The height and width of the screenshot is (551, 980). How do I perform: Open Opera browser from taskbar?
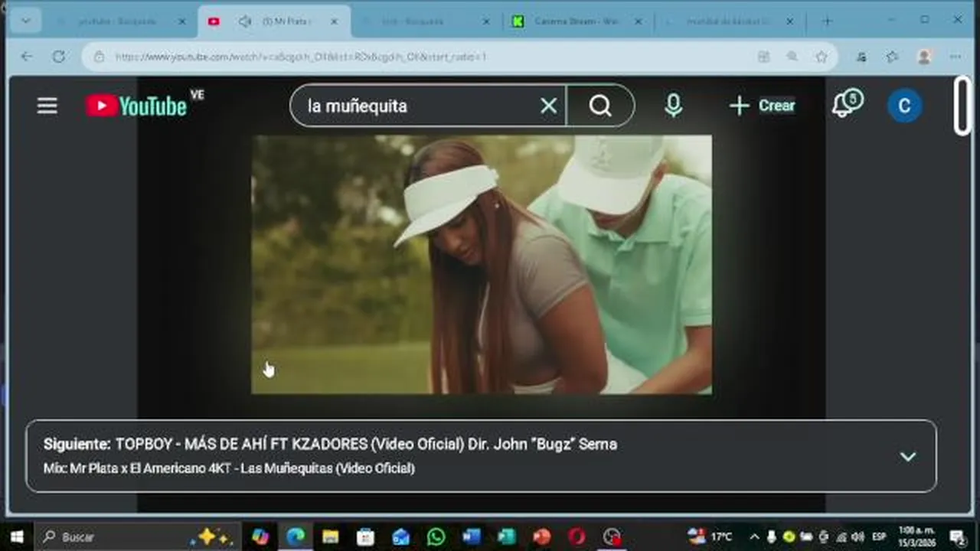(x=577, y=537)
